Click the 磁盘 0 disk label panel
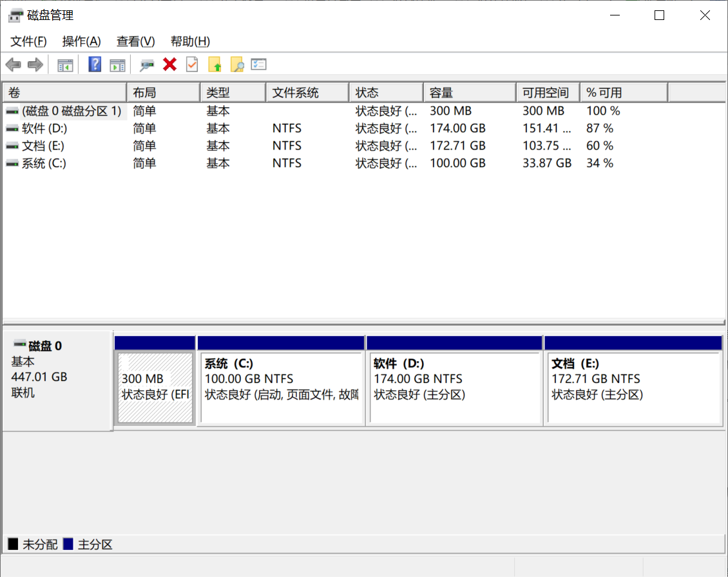 57,380
